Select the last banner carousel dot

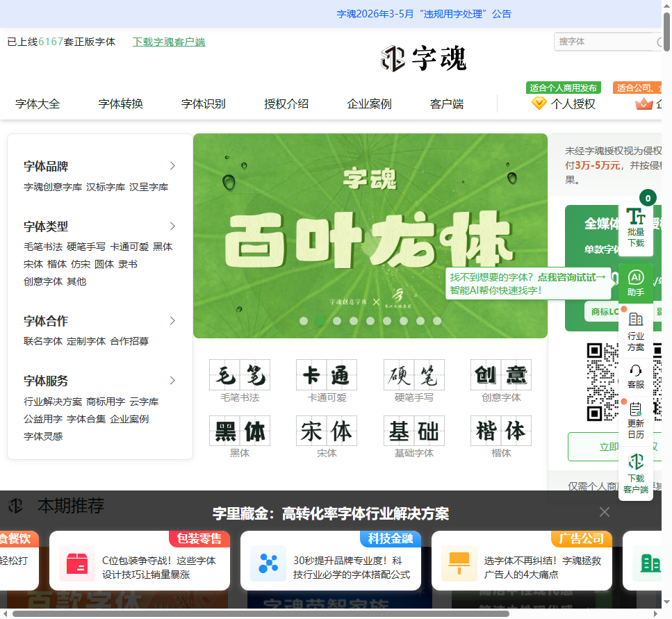(x=437, y=321)
